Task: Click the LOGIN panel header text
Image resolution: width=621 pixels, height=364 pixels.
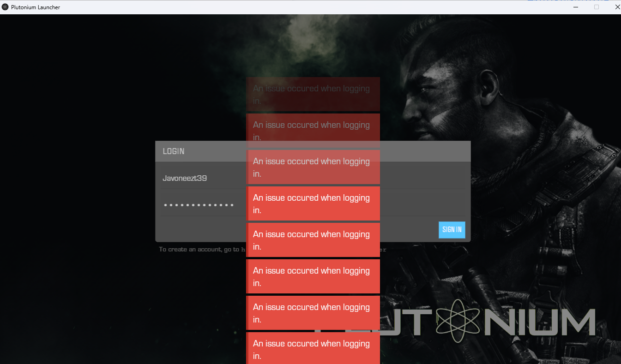Action: [174, 151]
